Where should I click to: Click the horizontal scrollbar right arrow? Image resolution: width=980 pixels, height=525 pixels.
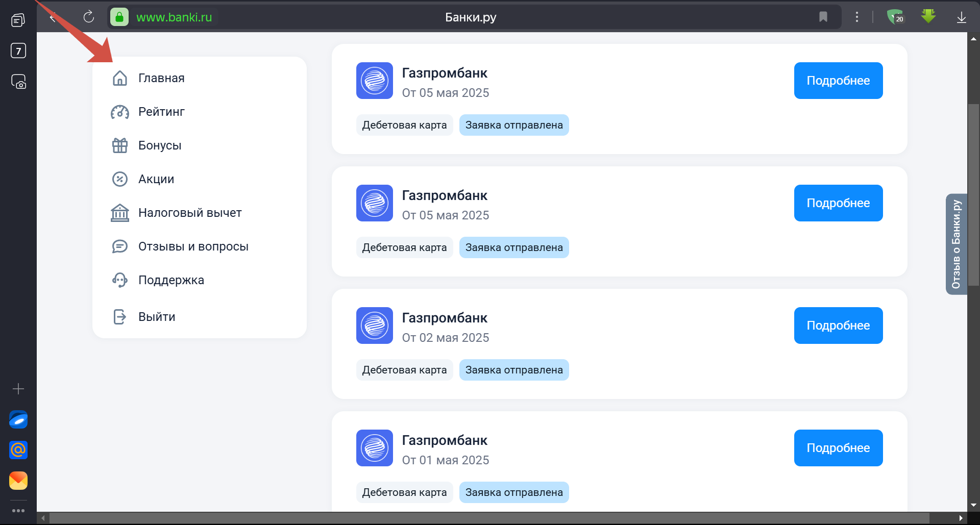coord(961,518)
